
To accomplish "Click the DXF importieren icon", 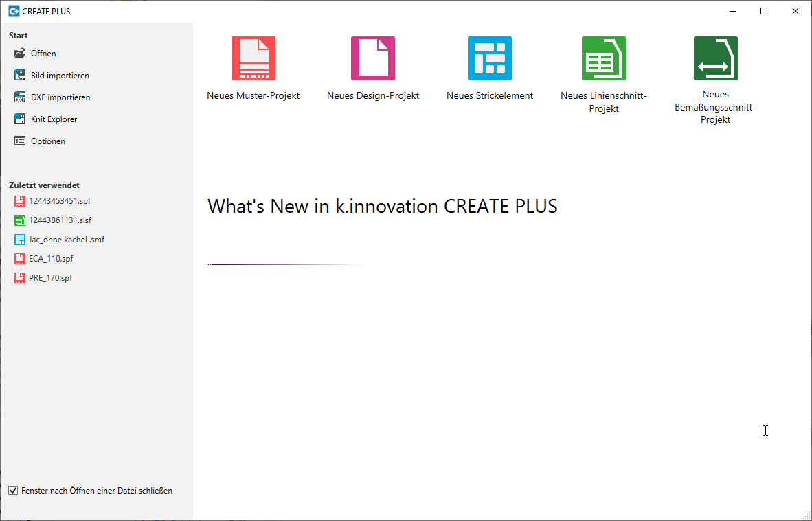I will pos(20,97).
